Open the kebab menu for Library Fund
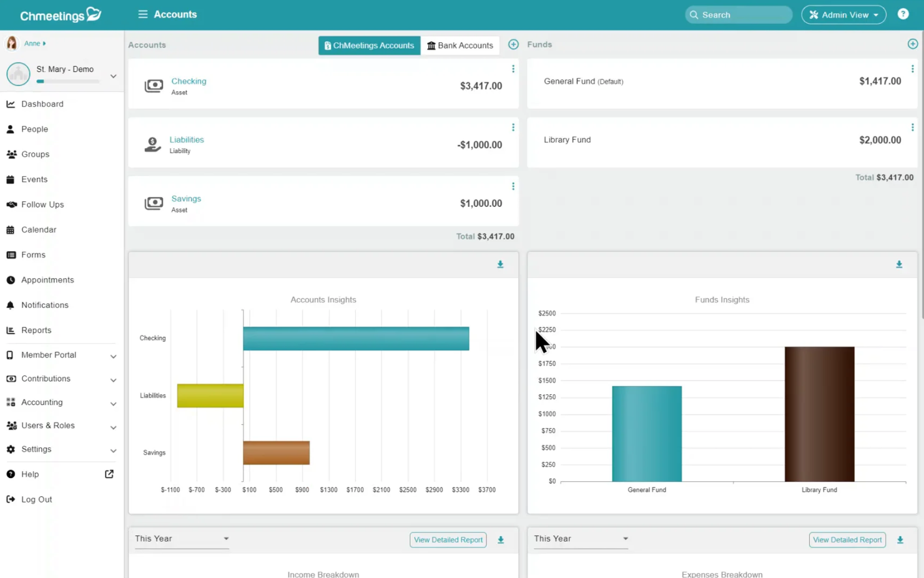This screenshot has height=578, width=924. point(912,127)
